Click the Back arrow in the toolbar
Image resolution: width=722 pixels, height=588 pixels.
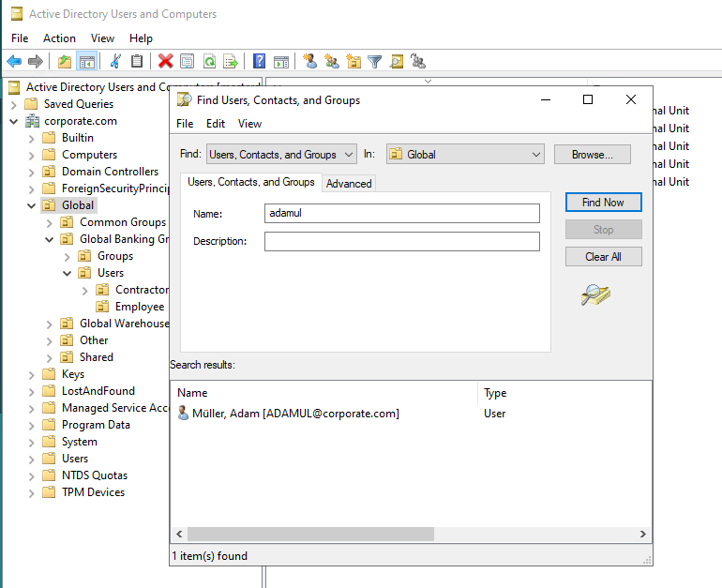coord(14,61)
